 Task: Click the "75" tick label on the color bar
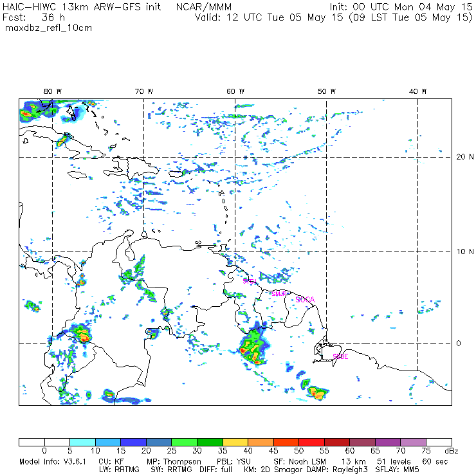pyautogui.click(x=426, y=451)
